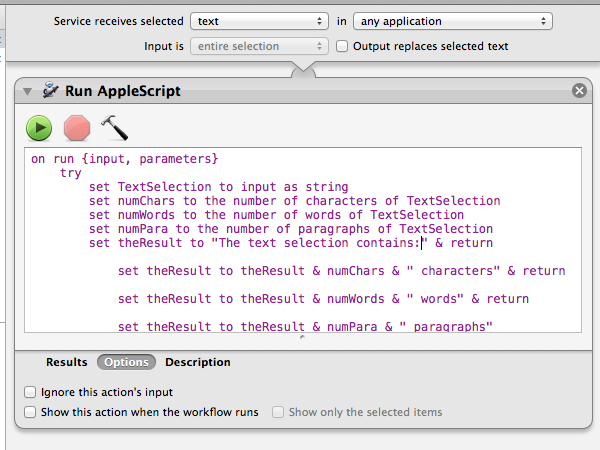Open the 'Service receives selected' text dropdown
Viewport: 600px width, 450px height.
(x=259, y=21)
